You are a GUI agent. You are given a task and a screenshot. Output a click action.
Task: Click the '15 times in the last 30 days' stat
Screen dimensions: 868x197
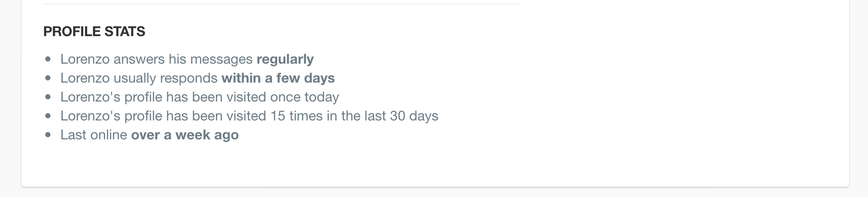pos(354,116)
